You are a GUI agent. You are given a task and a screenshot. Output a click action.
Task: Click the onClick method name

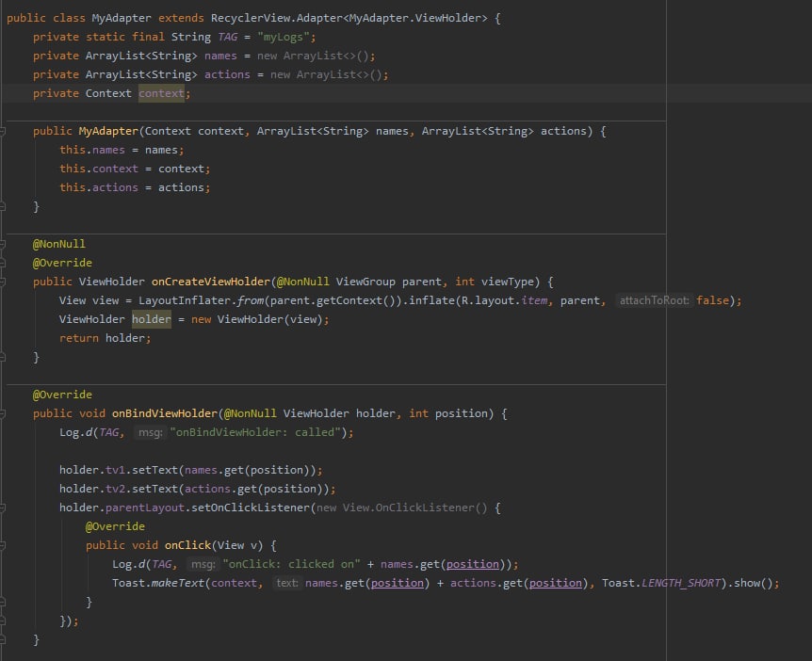click(x=188, y=545)
